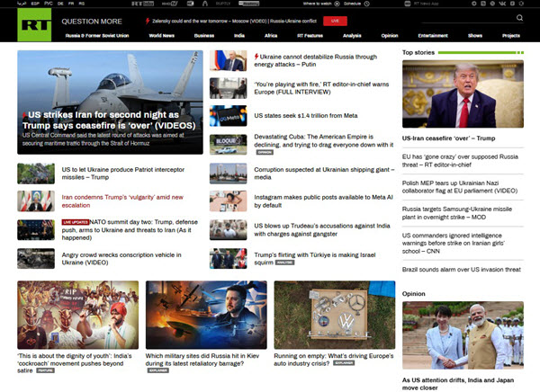
Task: Click the search input field
Action: click(468, 18)
